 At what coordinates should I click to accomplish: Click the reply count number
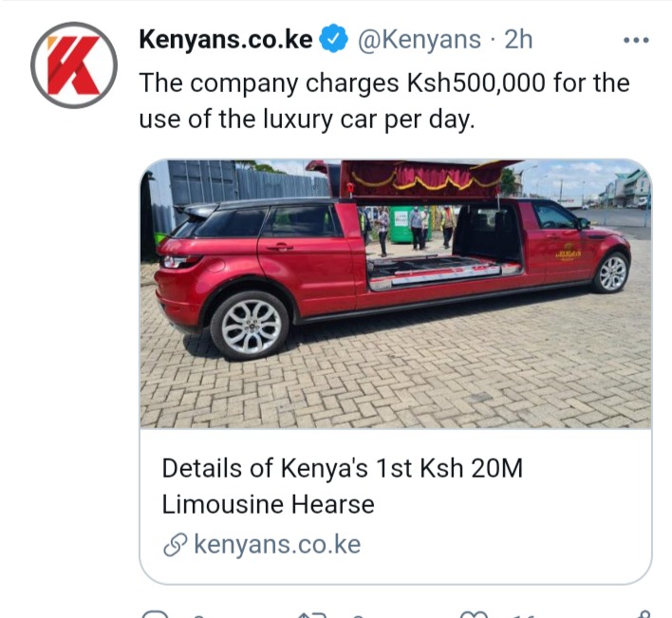click(x=198, y=615)
